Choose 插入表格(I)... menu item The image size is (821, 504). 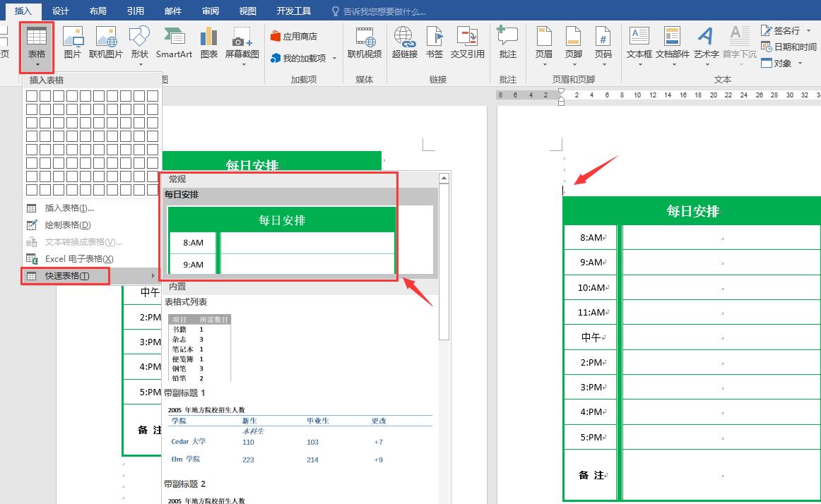pyautogui.click(x=69, y=208)
